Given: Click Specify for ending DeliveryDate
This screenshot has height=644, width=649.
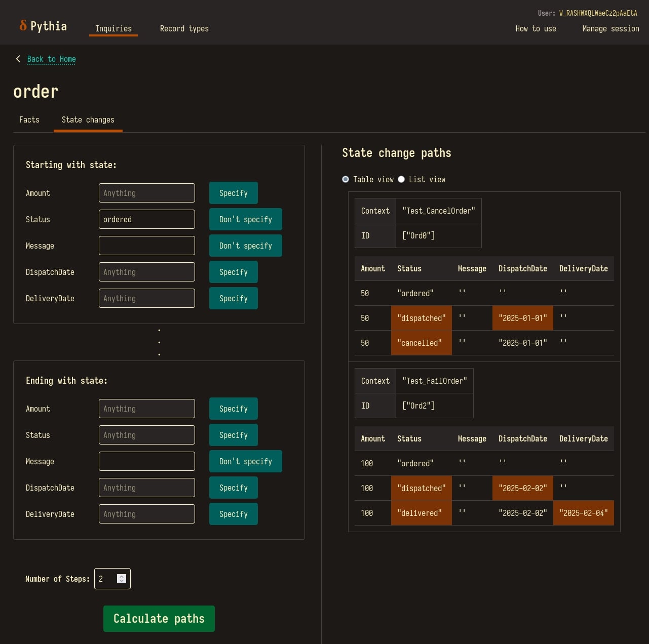Looking at the screenshot, I should pyautogui.click(x=234, y=514).
